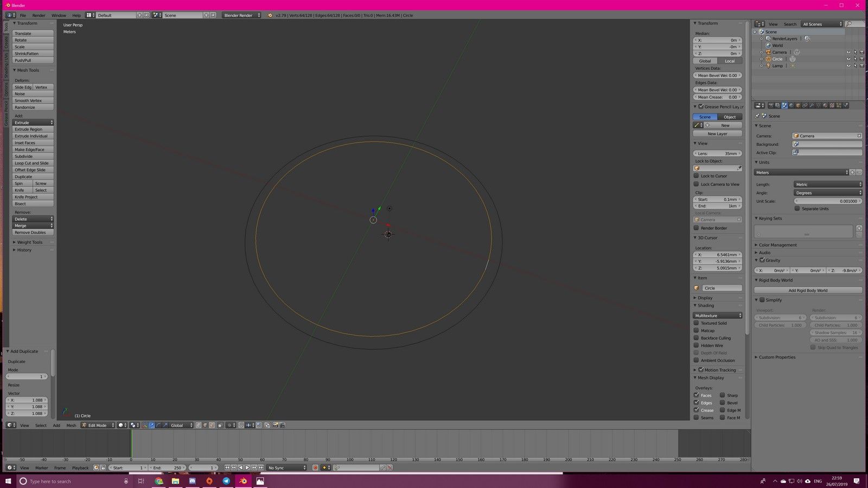The image size is (868, 488).
Task: Open the File menu
Action: [23, 15]
